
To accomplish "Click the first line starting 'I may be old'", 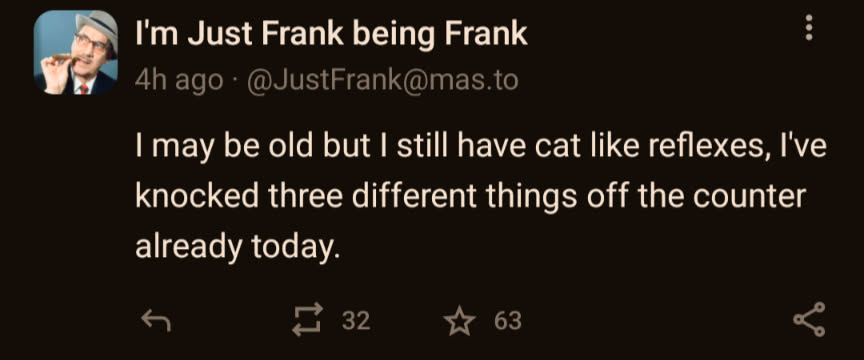I will [480, 148].
